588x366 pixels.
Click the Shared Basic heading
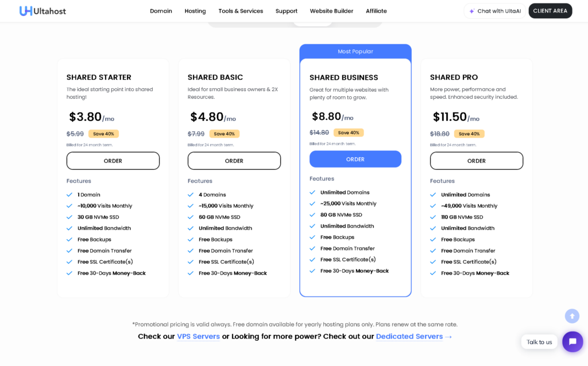[x=215, y=77]
